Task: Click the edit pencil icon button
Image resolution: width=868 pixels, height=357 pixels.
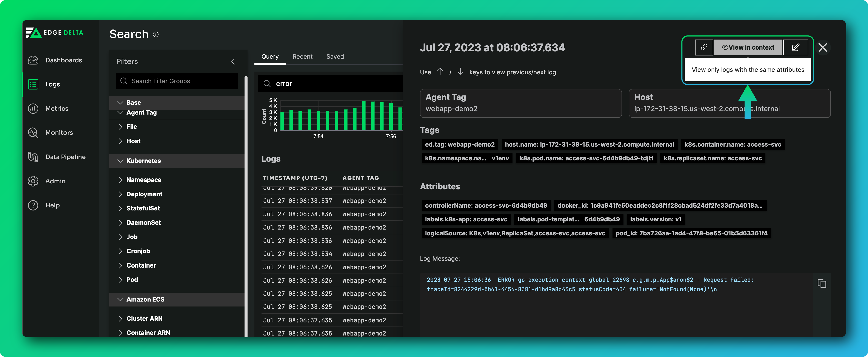Action: tap(795, 47)
